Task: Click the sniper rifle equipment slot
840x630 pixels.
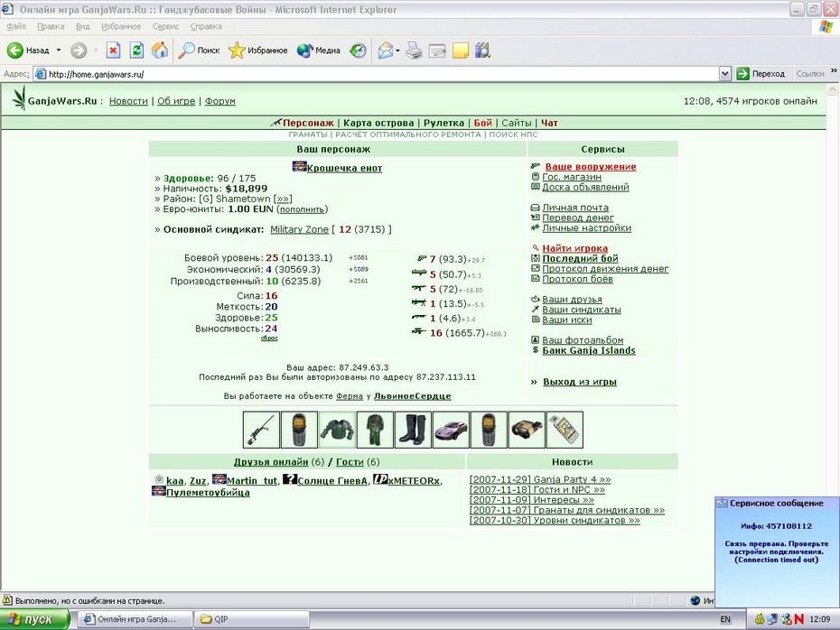Action: [x=261, y=430]
